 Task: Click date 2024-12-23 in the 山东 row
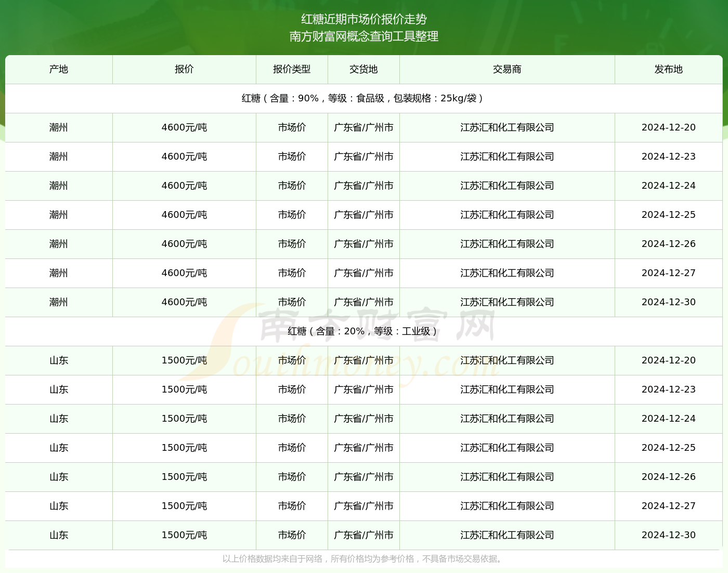pos(669,389)
